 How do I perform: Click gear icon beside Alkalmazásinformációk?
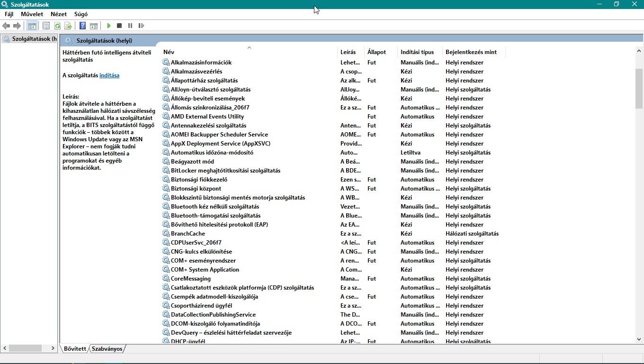tap(166, 62)
